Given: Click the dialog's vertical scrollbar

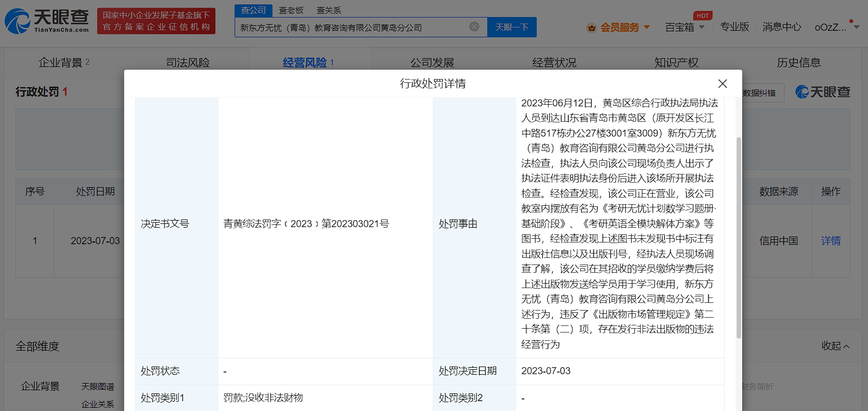Looking at the screenshot, I should click(x=739, y=237).
